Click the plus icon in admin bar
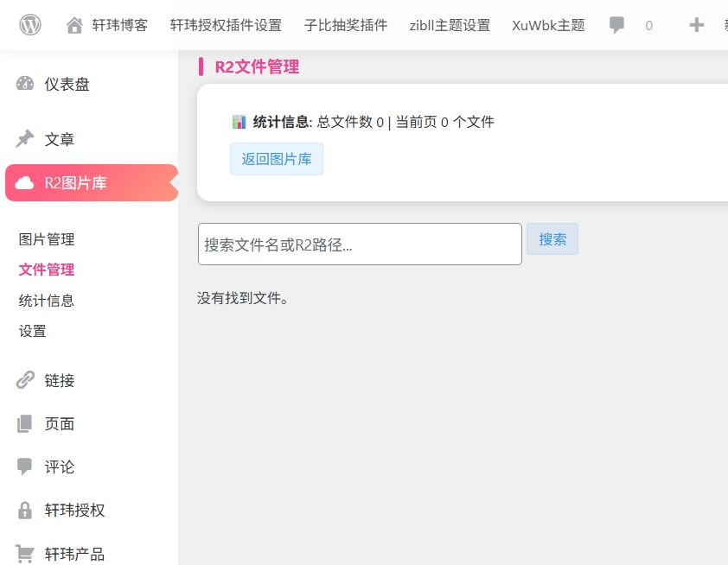Viewport: 728px width, 565px height. pyautogui.click(x=696, y=25)
